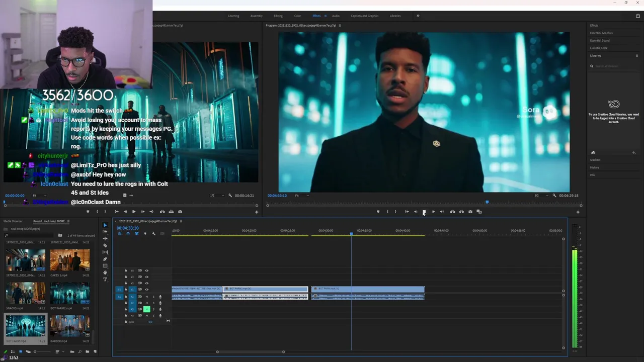Switch to the Audio workspace

[336, 16]
